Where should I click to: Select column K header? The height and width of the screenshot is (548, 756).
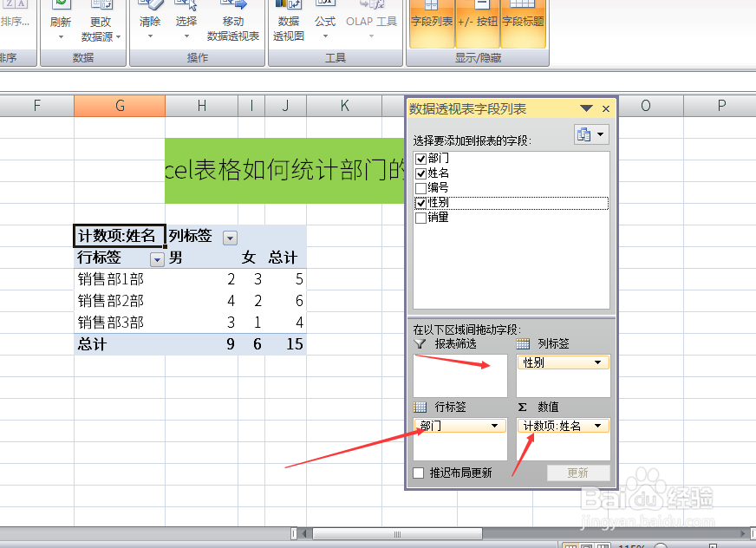pyautogui.click(x=344, y=106)
